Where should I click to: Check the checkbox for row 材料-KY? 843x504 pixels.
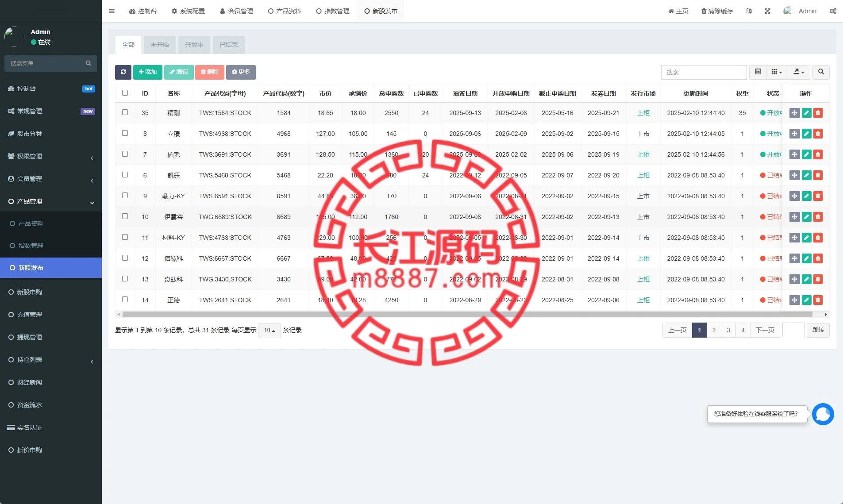[x=125, y=237]
